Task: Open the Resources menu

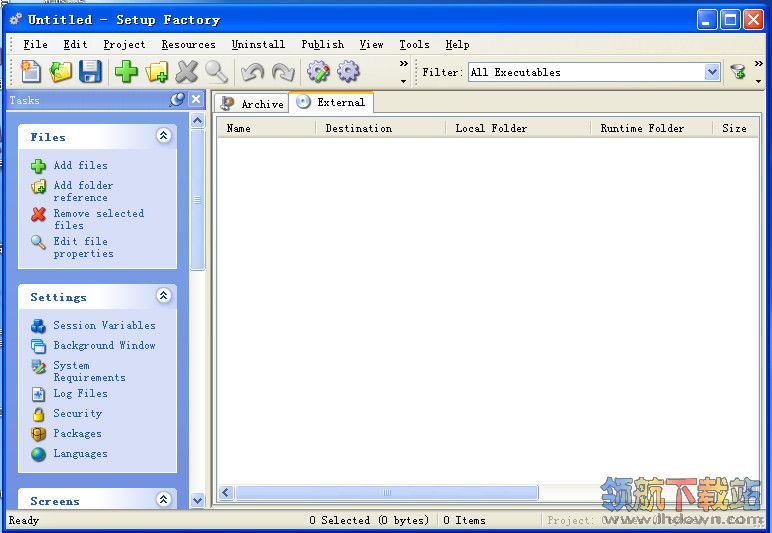Action: 189,44
